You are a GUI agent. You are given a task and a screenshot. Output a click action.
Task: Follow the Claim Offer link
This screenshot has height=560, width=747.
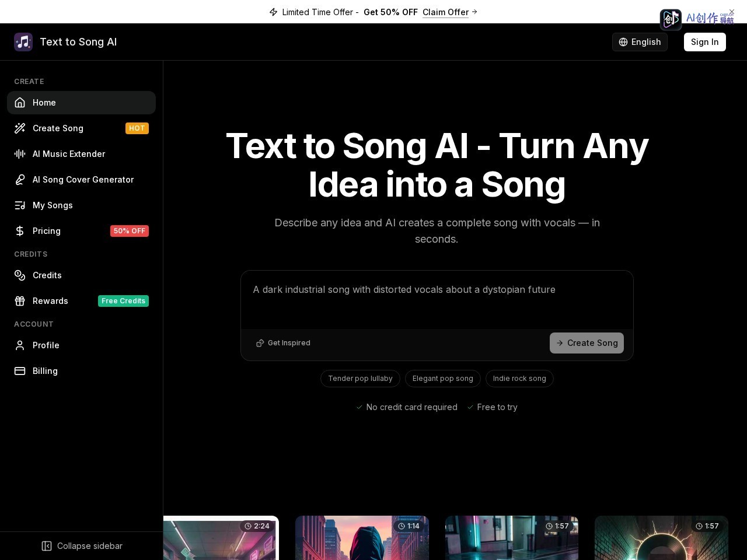point(450,12)
